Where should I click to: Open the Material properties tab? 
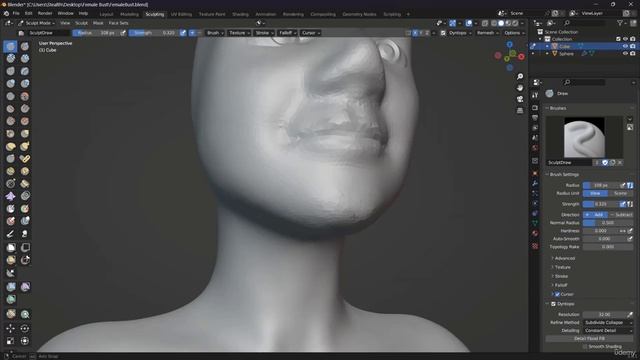pyautogui.click(x=535, y=233)
